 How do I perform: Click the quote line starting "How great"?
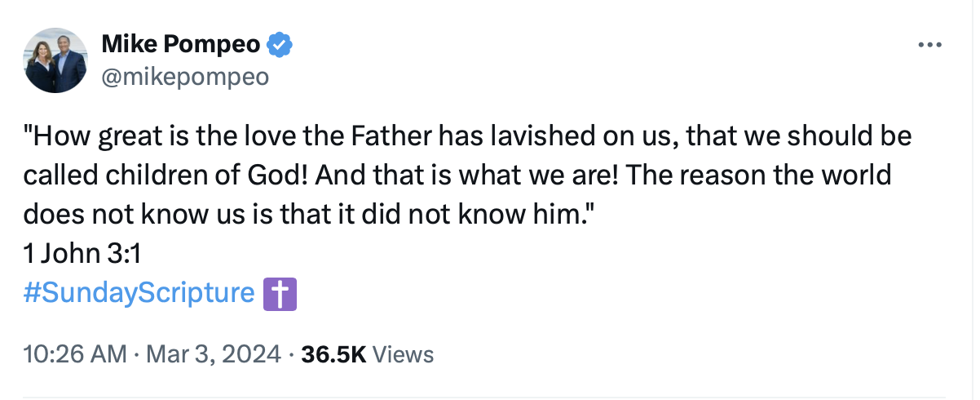tap(467, 136)
